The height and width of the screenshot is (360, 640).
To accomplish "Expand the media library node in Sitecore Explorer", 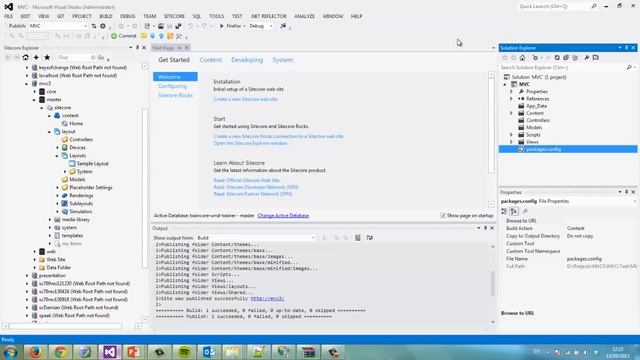I will 50,220.
